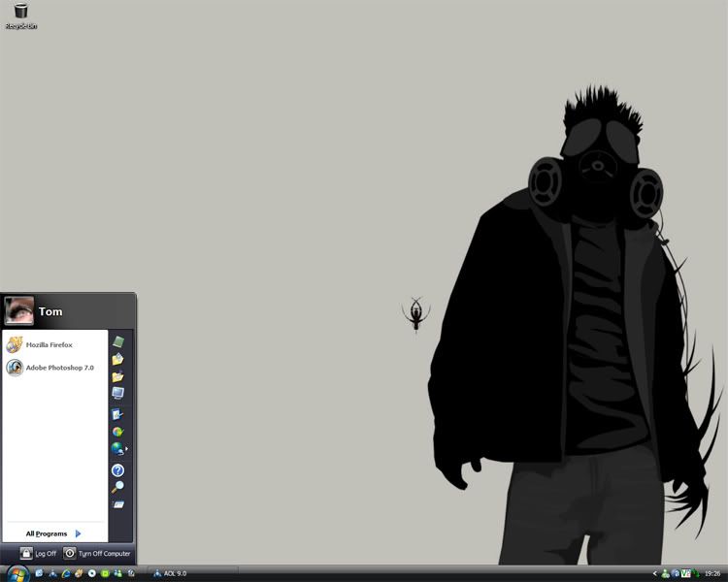Open the Run icon in Start menu sidebar
This screenshot has height=582, width=728.
click(x=117, y=504)
